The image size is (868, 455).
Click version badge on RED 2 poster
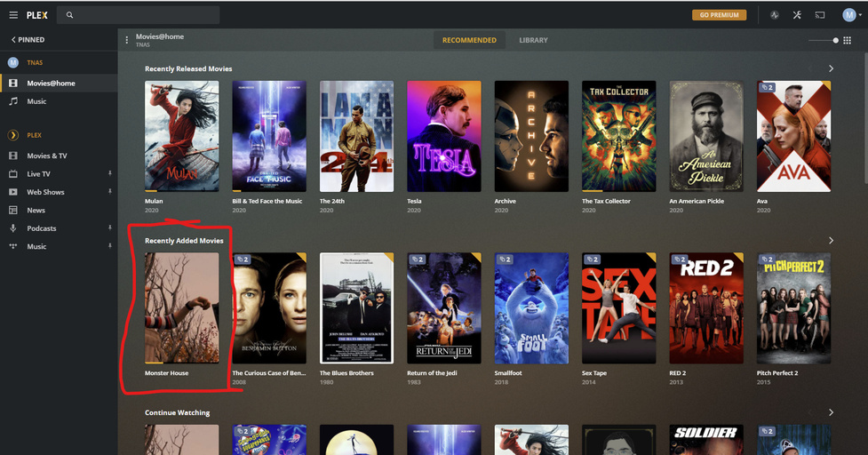[x=680, y=259]
